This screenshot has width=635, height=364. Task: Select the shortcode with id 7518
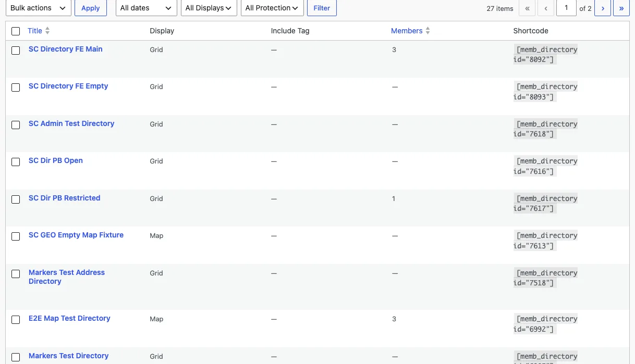pos(545,278)
